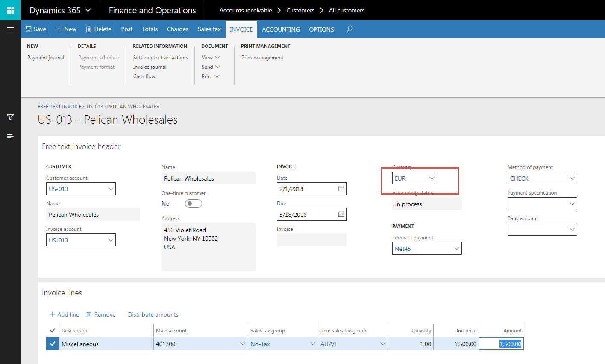605x364 pixels.
Task: Expand the Currency EUR dropdown
Action: click(432, 178)
